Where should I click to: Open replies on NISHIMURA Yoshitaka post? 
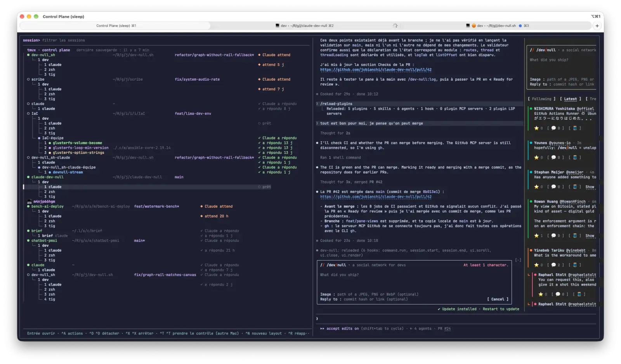pos(555,128)
